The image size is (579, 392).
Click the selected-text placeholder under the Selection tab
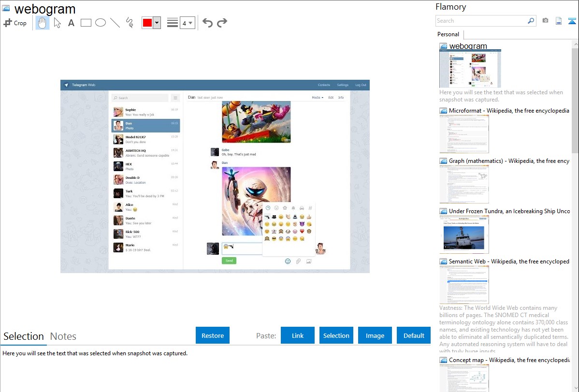[95, 353]
